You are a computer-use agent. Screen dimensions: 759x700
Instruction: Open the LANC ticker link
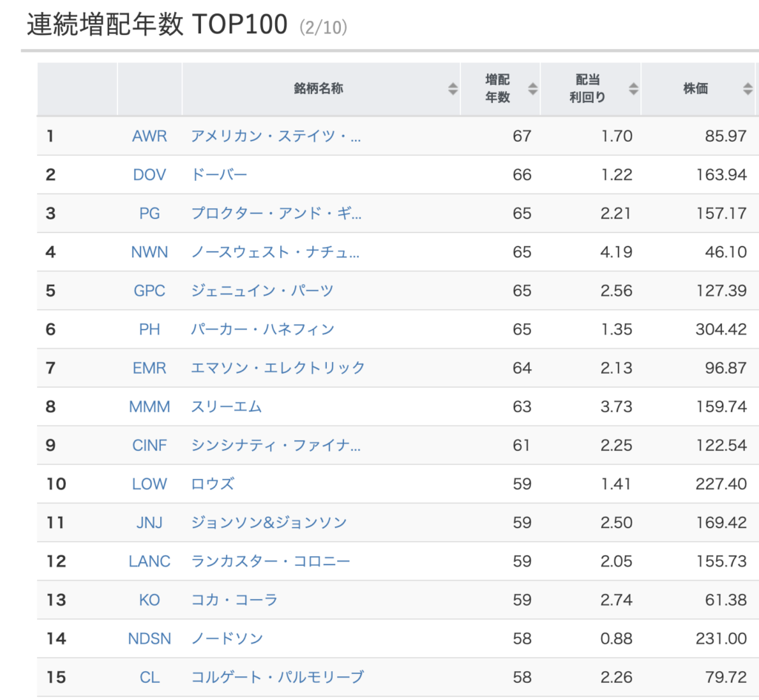tap(150, 561)
